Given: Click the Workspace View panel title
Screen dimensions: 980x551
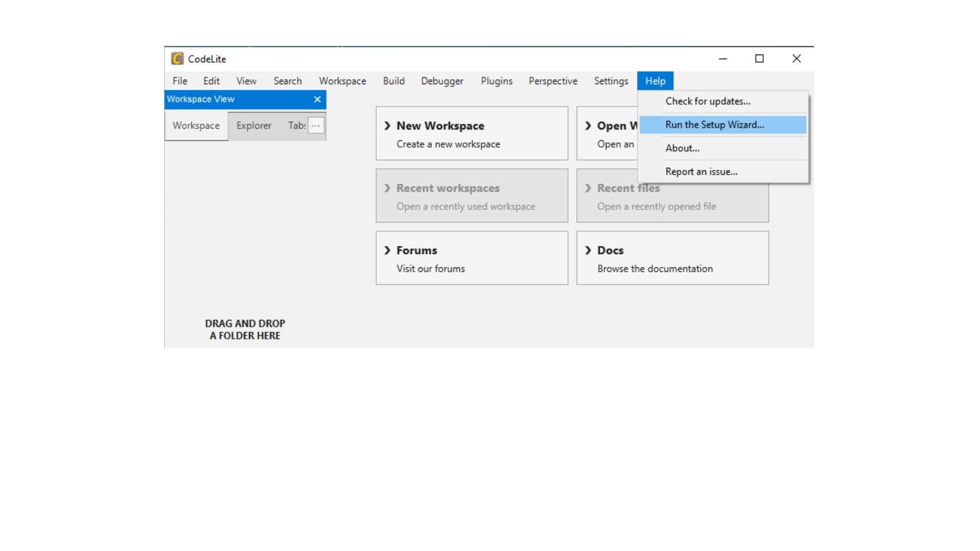Looking at the screenshot, I should click(x=201, y=99).
